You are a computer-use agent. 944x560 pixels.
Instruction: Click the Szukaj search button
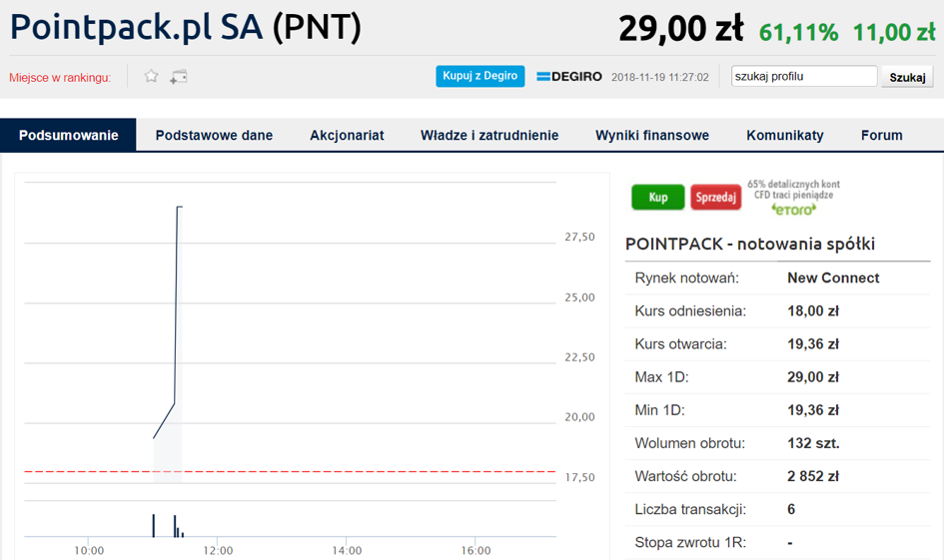[907, 77]
